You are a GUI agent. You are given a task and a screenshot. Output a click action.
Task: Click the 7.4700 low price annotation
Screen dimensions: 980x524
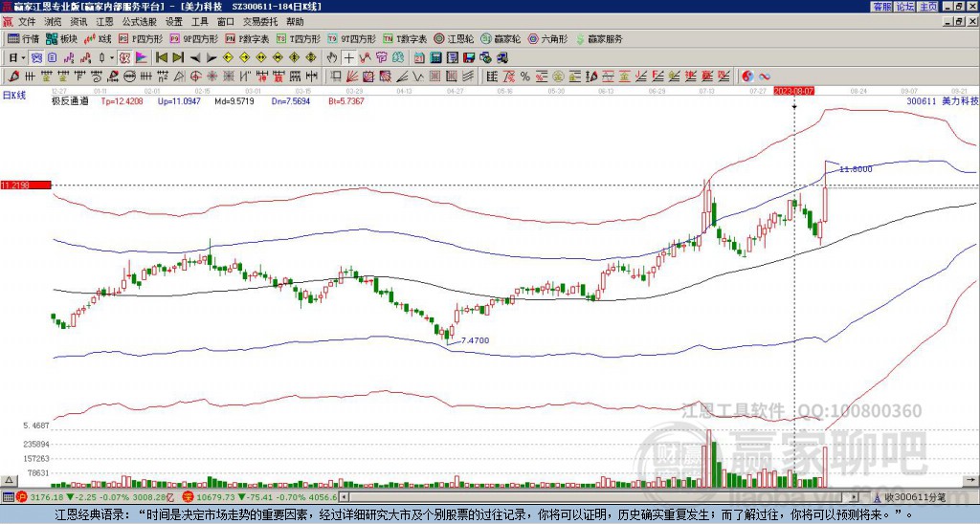[475, 340]
